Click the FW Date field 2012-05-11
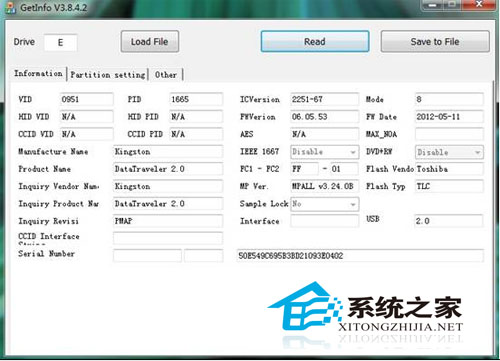This screenshot has width=500, height=361. [449, 117]
